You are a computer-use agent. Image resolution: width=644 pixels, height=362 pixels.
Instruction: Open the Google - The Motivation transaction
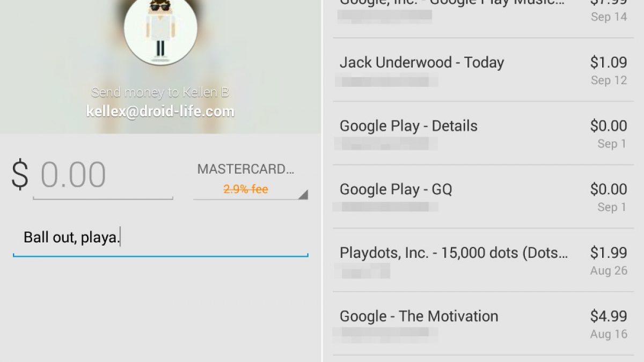(x=483, y=323)
